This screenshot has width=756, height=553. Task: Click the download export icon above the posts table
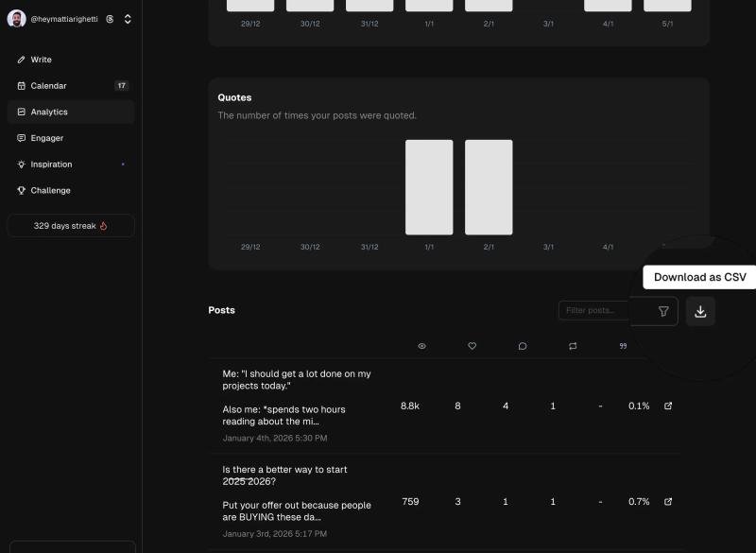point(700,311)
